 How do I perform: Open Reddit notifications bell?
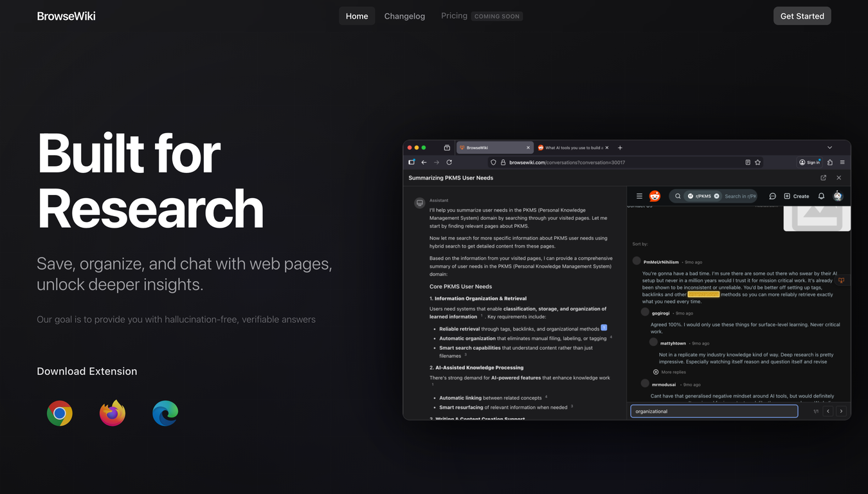(x=821, y=196)
